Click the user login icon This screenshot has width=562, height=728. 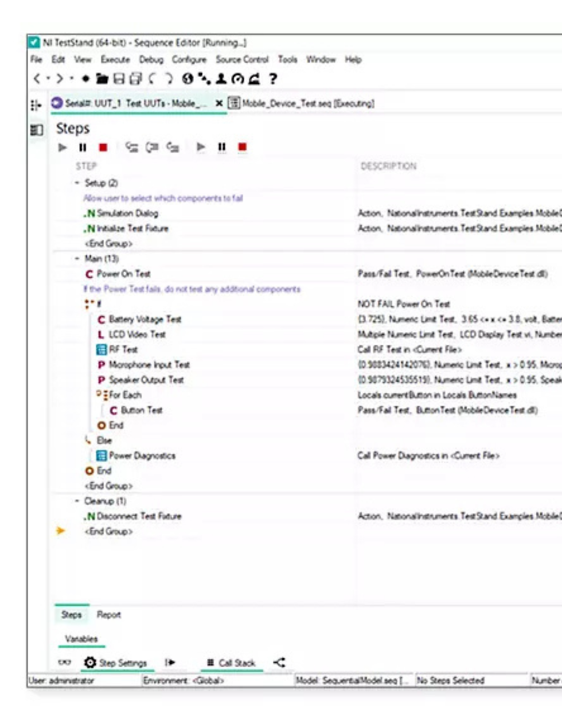tap(221, 79)
